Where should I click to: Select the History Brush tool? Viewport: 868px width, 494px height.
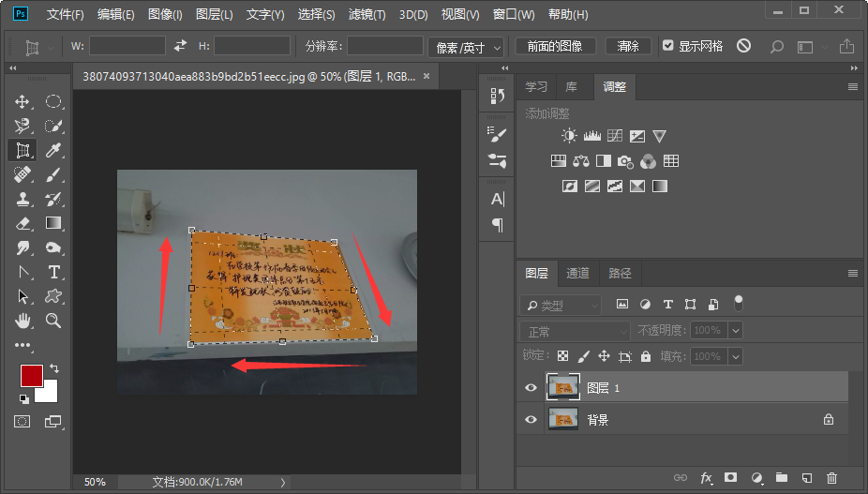coord(53,199)
